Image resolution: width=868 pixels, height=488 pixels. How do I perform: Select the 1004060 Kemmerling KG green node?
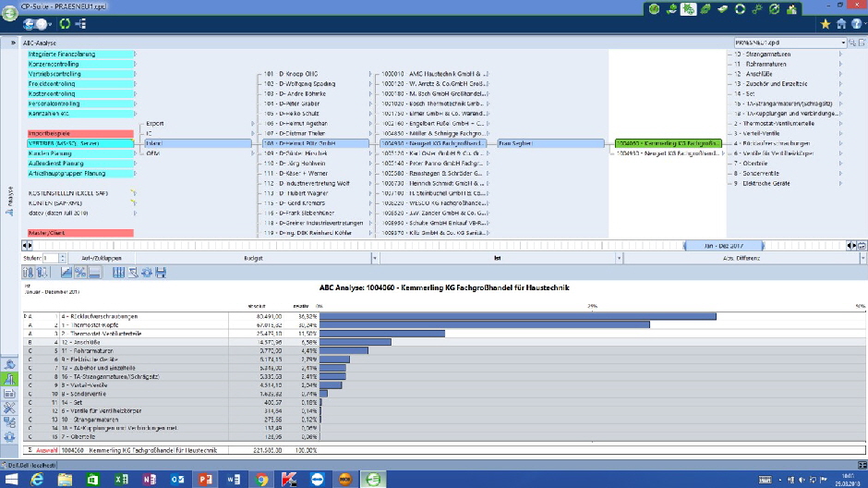669,143
